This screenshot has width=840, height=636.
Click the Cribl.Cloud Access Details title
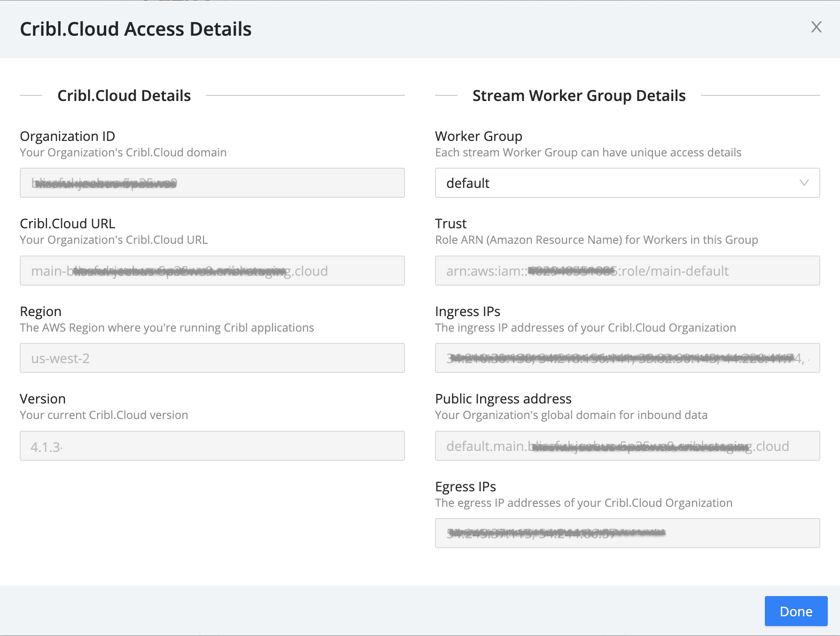coord(135,29)
